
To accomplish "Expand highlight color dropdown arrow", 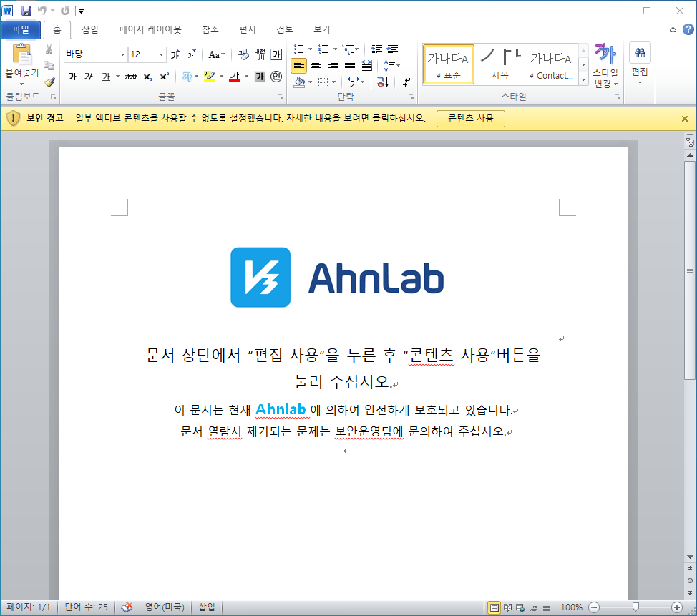I will 221,77.
